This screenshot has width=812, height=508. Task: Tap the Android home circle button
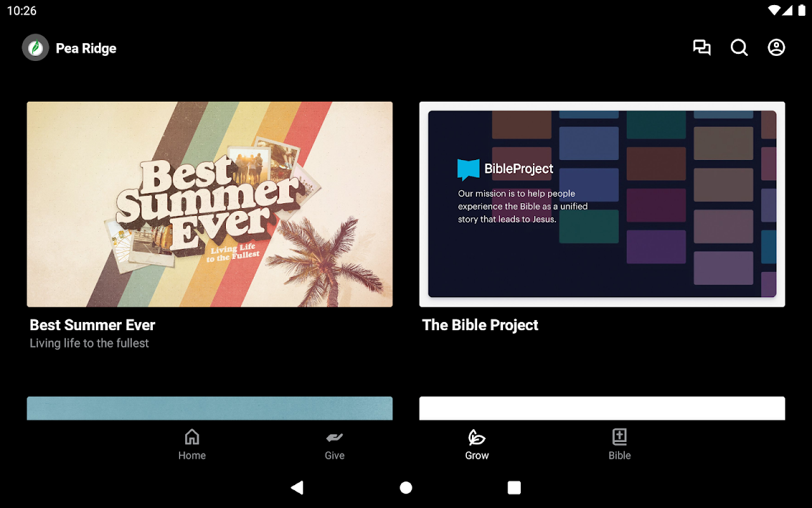click(x=406, y=487)
